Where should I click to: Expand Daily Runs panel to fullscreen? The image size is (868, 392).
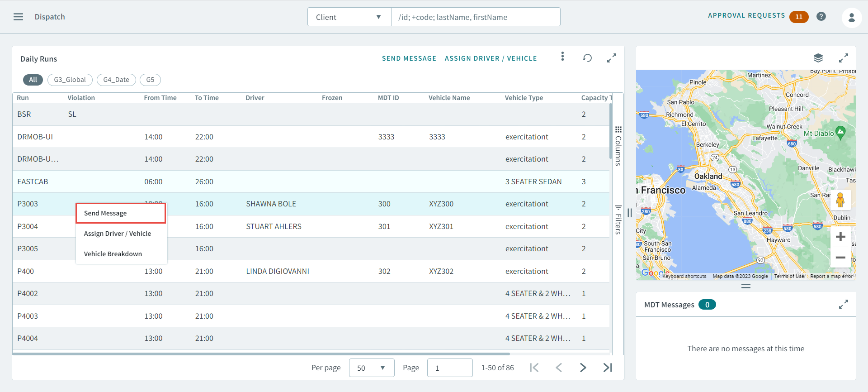click(611, 58)
